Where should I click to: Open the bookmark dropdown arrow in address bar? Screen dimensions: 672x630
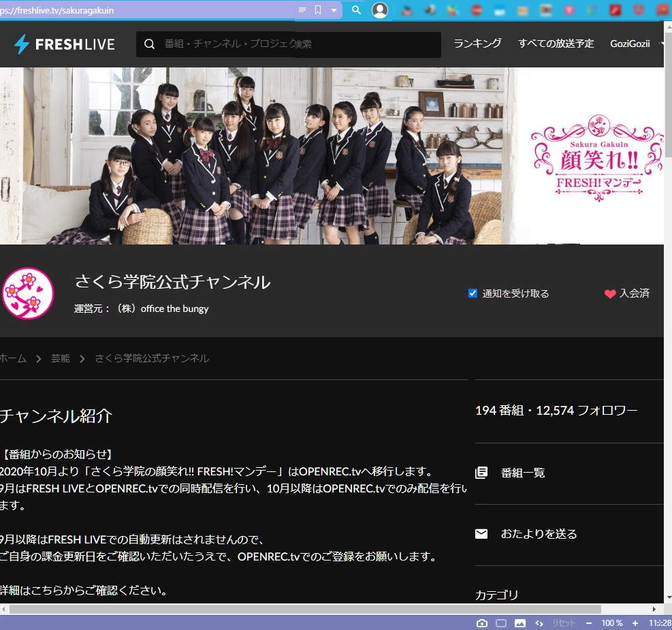334,10
